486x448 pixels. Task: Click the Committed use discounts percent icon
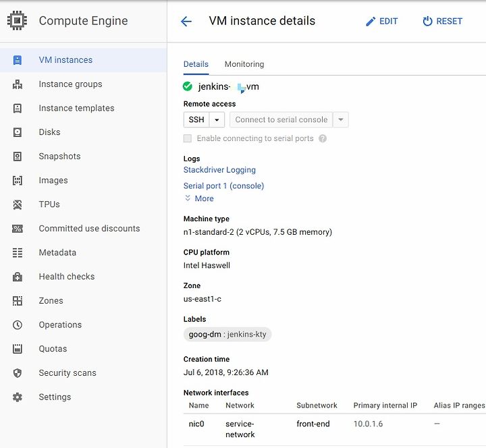coord(18,229)
